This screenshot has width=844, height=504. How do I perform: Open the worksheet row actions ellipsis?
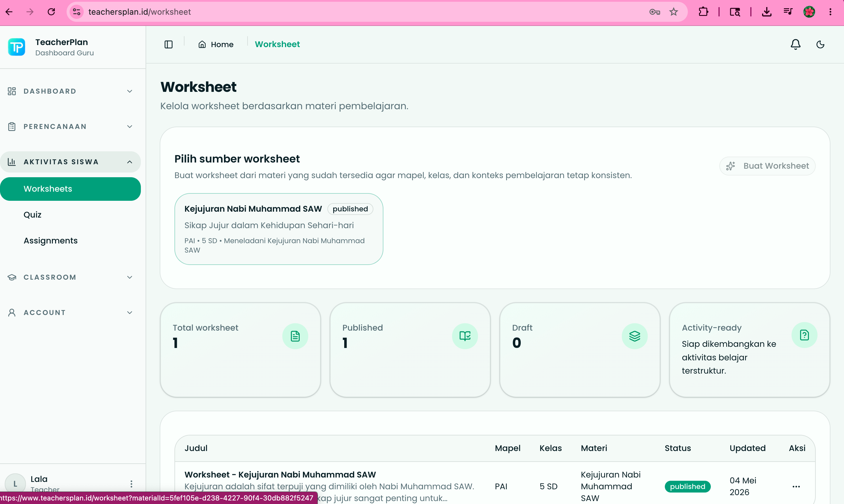796,486
